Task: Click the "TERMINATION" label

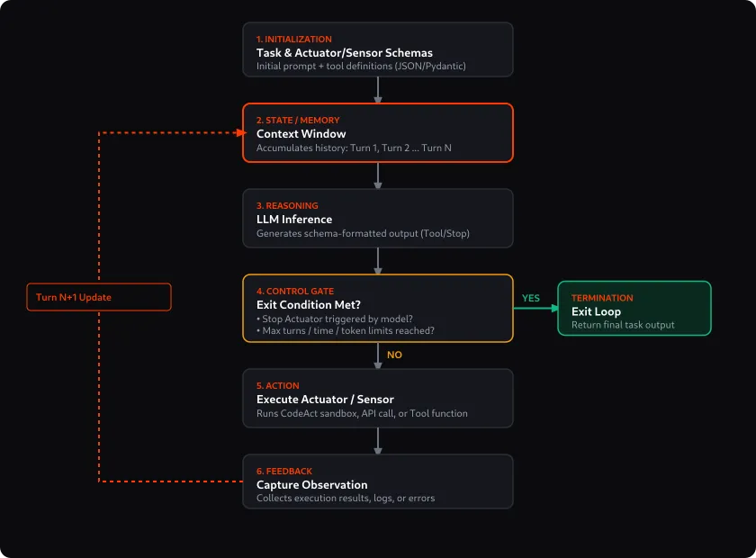Action: tap(602, 298)
